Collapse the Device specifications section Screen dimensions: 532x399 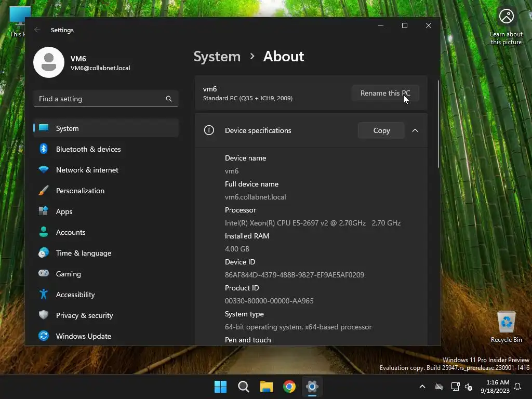point(415,130)
